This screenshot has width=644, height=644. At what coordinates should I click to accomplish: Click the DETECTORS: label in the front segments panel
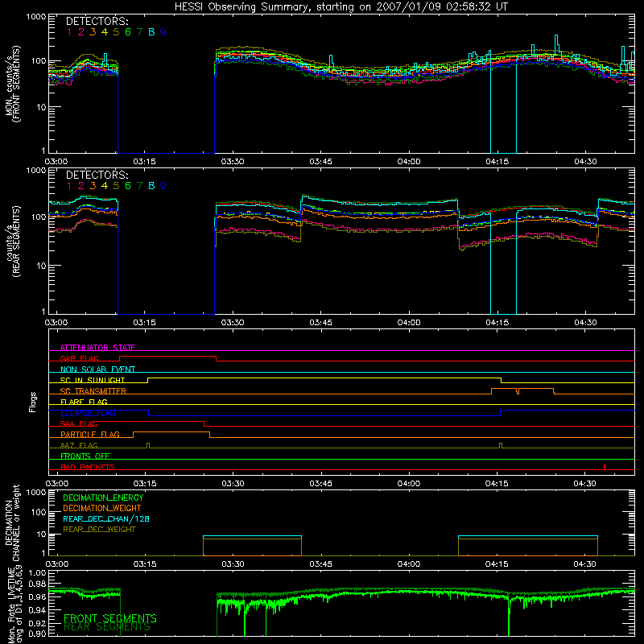97,22
